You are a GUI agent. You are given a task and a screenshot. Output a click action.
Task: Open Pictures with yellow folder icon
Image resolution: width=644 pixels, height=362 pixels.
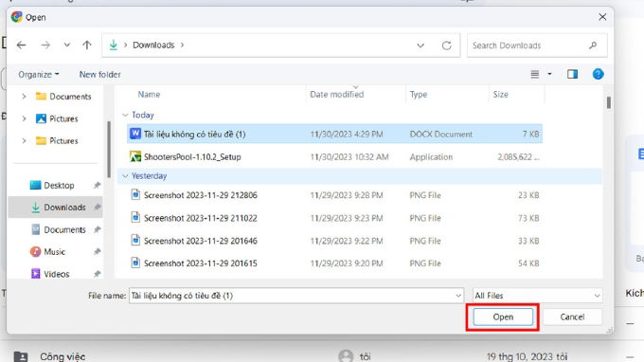(x=57, y=141)
